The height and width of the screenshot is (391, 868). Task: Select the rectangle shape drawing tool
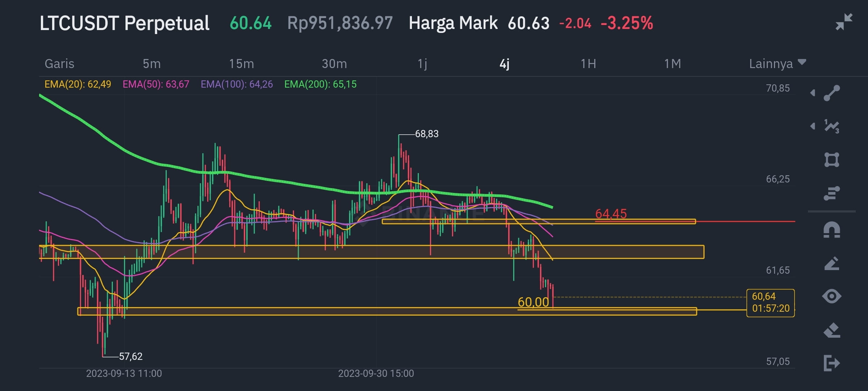[x=831, y=160]
